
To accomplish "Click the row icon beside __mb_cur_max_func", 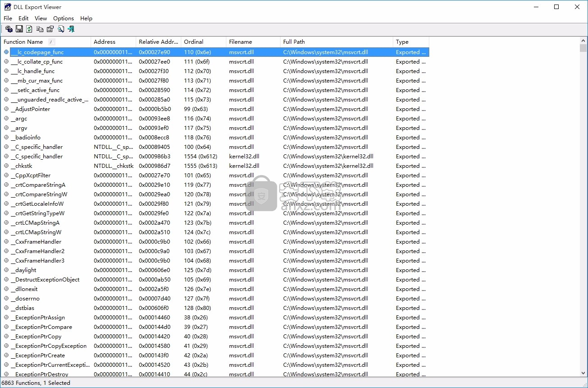I will pos(6,81).
